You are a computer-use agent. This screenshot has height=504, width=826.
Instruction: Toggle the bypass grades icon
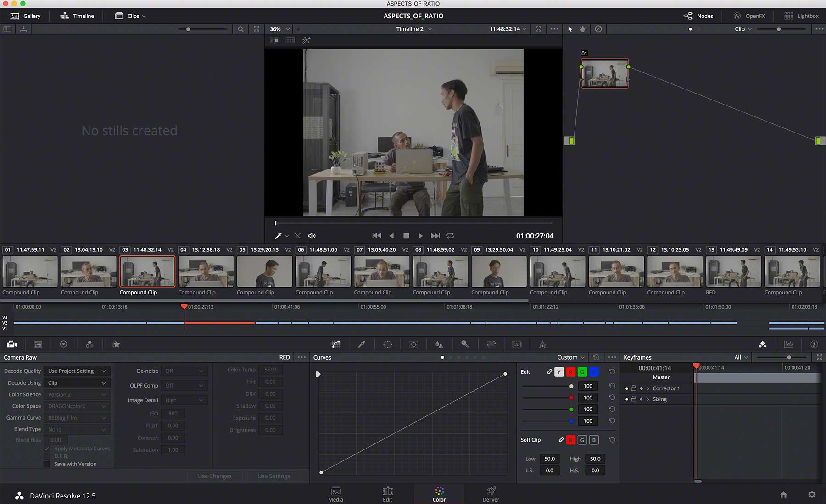[x=598, y=29]
